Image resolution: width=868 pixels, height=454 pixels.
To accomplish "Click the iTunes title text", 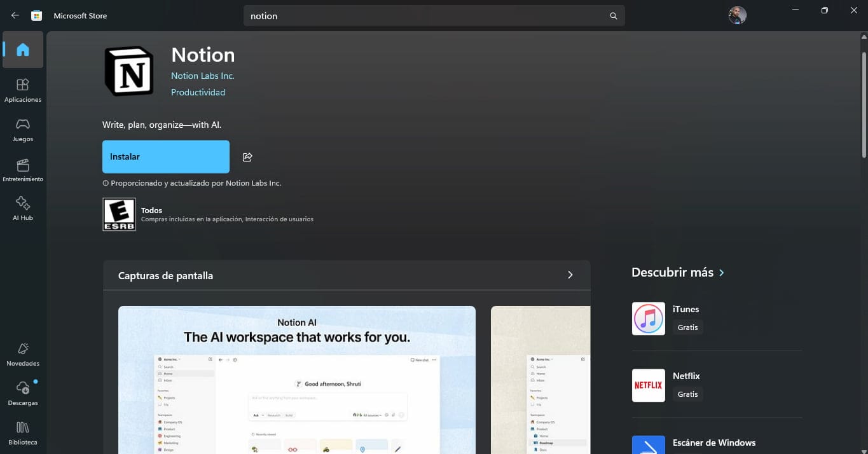I will (x=685, y=309).
